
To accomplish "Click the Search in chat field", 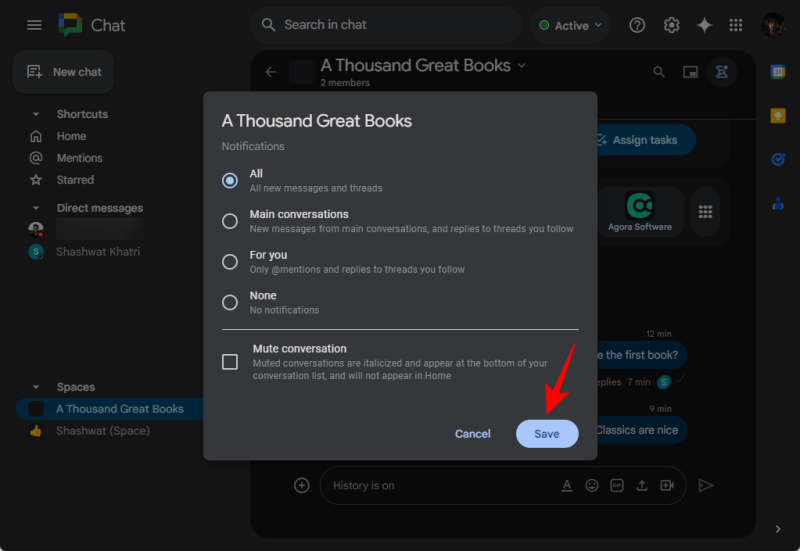I will click(x=386, y=25).
